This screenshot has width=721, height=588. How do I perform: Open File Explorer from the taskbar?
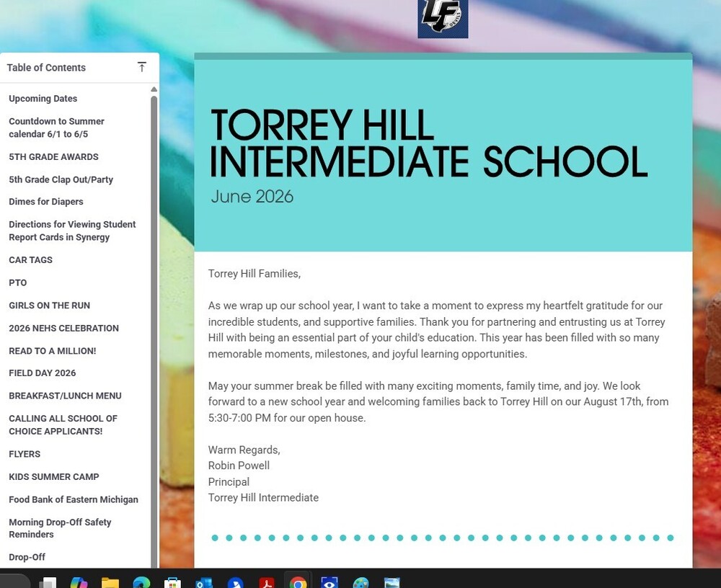(x=110, y=583)
